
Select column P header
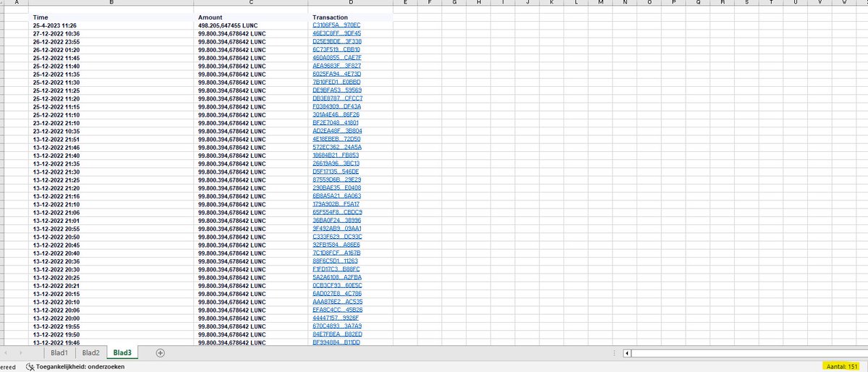click(674, 4)
